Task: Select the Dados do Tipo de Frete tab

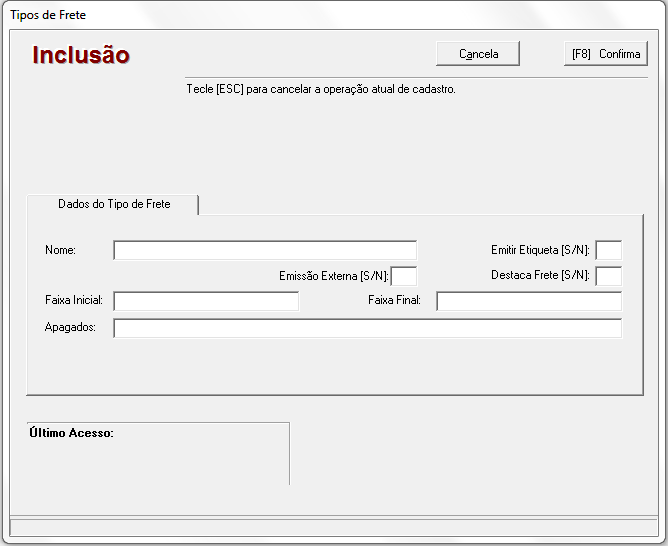Action: click(114, 204)
